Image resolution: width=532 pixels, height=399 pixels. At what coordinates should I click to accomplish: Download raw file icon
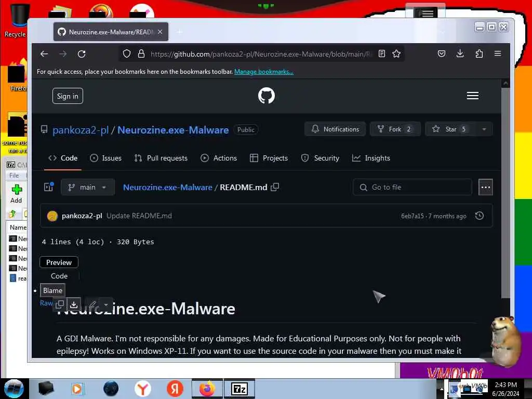pos(74,304)
